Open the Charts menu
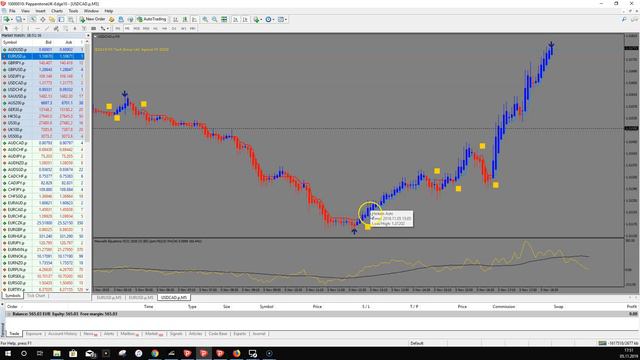Image resolution: width=640 pixels, height=360 pixels. click(57, 11)
